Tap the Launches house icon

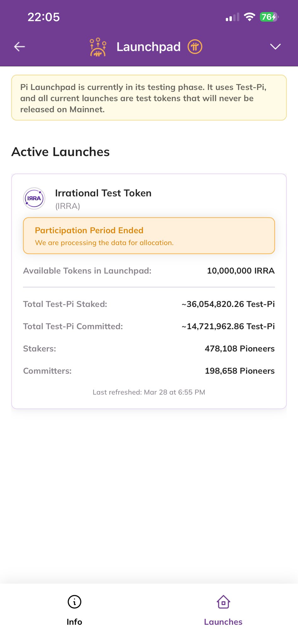pos(223,602)
